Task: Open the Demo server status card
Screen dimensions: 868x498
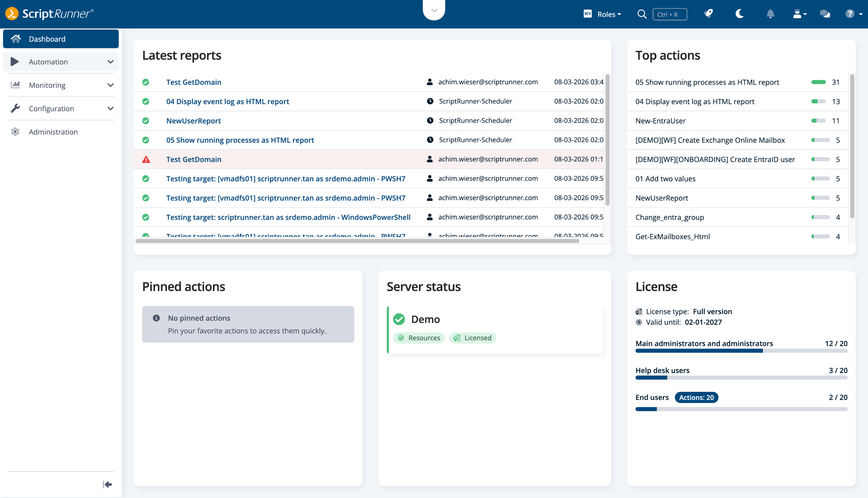Action: (495, 330)
